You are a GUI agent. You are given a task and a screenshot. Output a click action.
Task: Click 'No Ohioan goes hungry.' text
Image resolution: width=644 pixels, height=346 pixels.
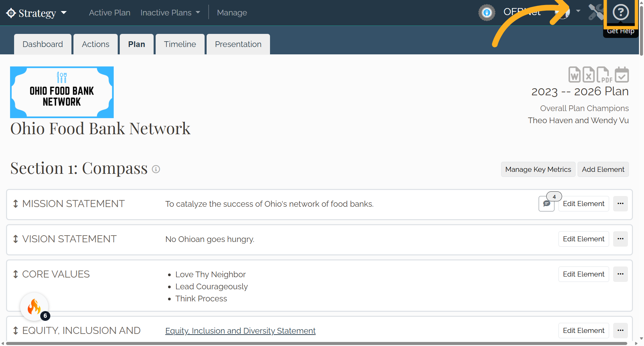(210, 239)
